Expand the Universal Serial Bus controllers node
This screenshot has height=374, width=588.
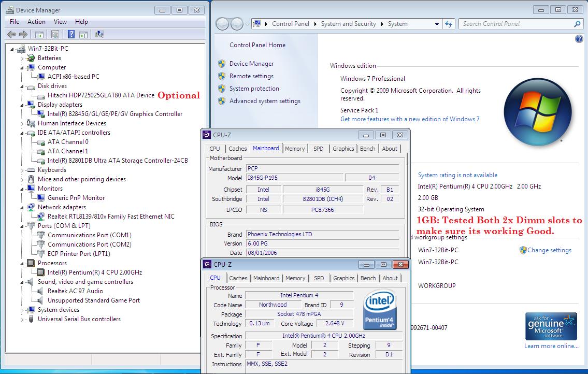point(22,319)
